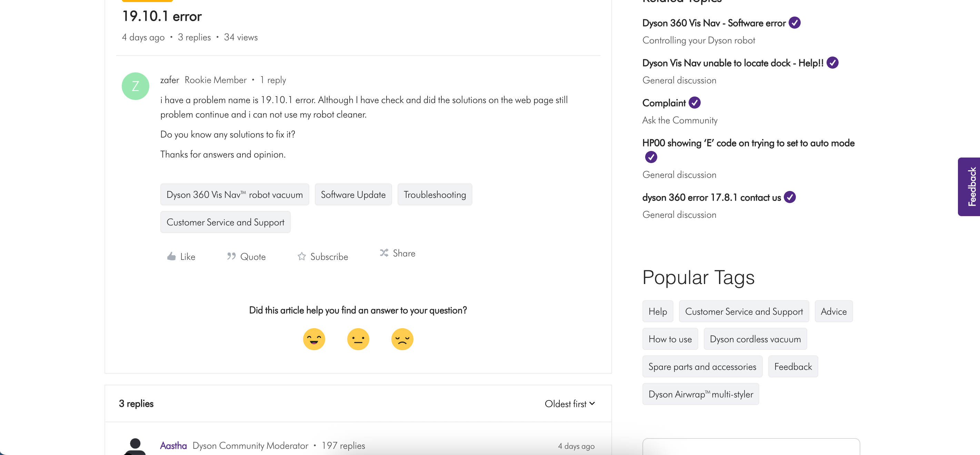980x455 pixels.
Task: Click the 'How to use' popular tag
Action: 670,338
